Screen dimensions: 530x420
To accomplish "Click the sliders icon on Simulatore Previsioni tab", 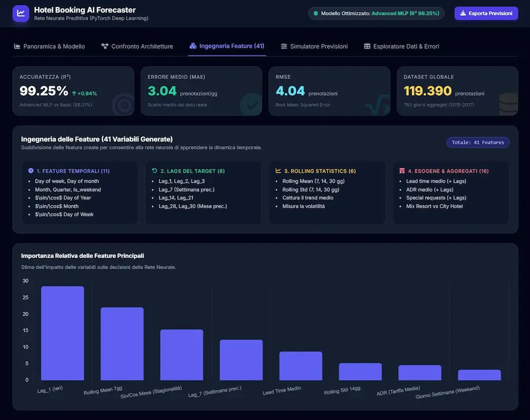I will [284, 46].
